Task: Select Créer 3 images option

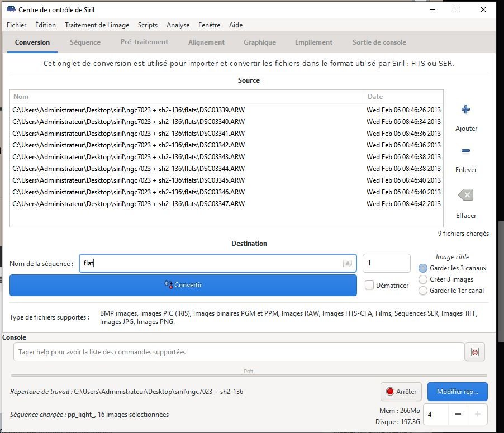Action: point(423,279)
